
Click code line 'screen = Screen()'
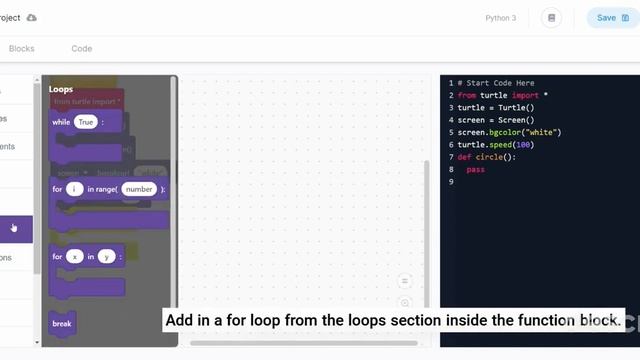pyautogui.click(x=496, y=120)
